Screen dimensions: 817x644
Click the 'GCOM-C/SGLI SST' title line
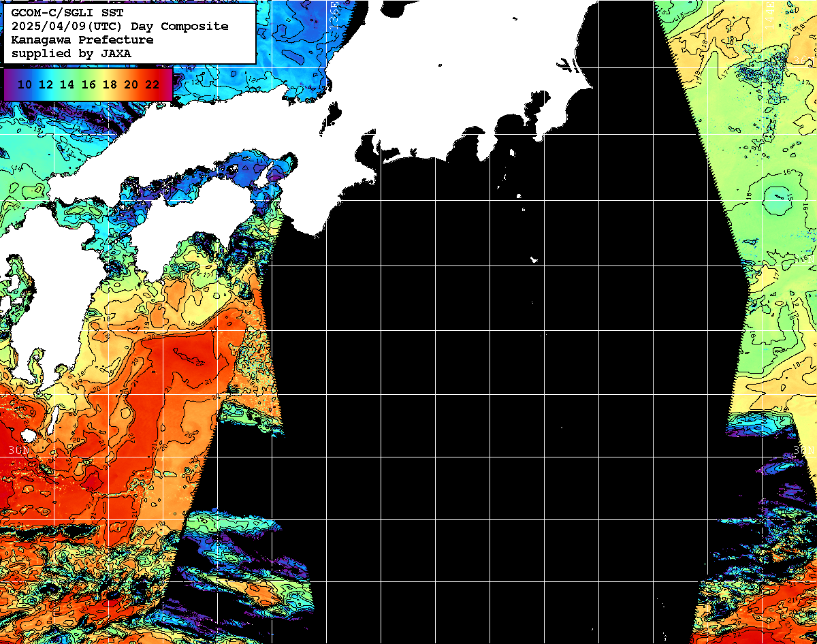67,12
